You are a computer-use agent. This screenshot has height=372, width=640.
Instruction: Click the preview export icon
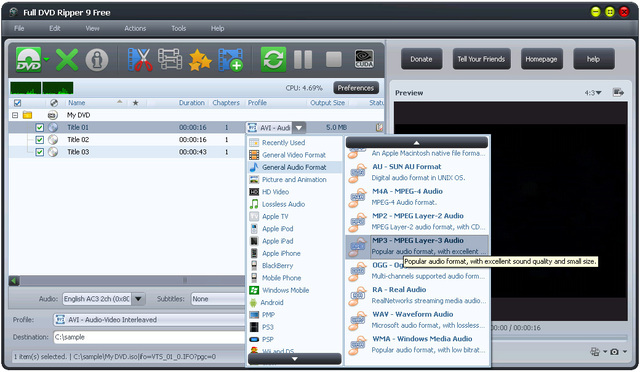(618, 93)
